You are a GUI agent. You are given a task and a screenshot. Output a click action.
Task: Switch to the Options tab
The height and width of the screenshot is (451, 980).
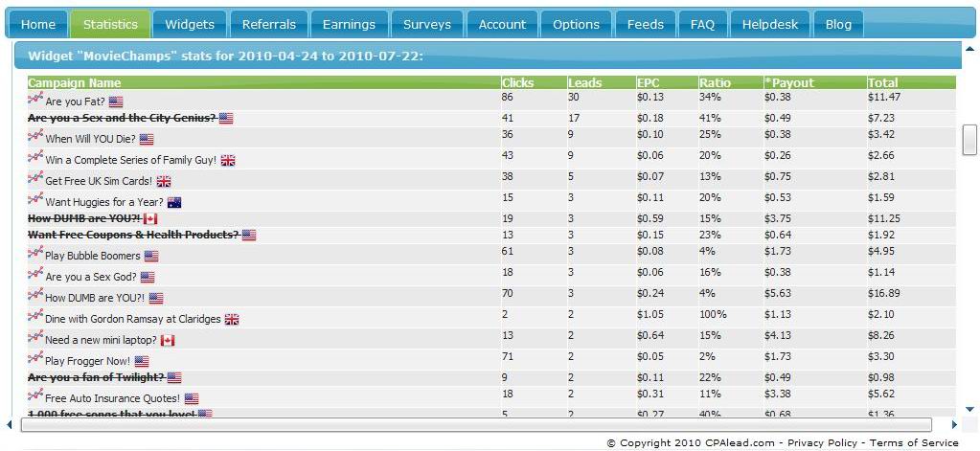coord(577,24)
